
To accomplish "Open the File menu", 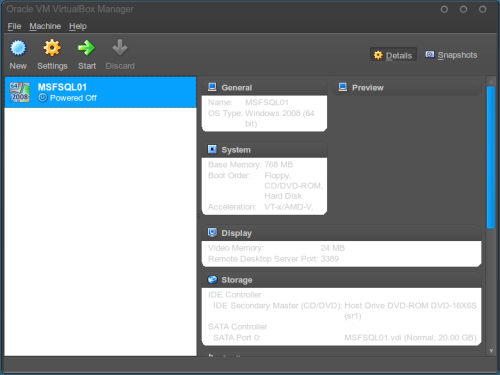I will [14, 26].
